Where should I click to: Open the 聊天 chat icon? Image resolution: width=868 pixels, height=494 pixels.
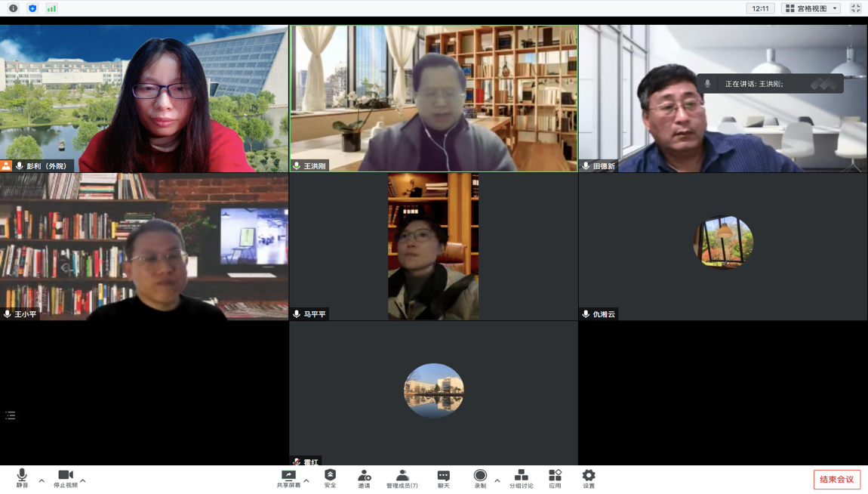(443, 476)
